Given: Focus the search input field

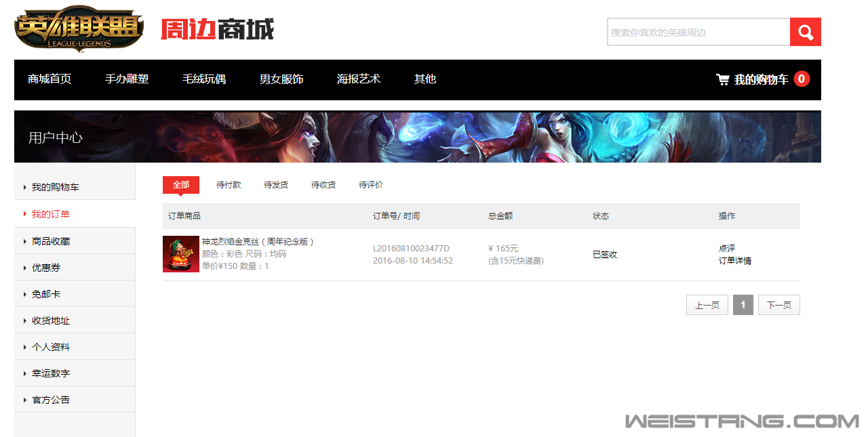Looking at the screenshot, I should coord(698,32).
